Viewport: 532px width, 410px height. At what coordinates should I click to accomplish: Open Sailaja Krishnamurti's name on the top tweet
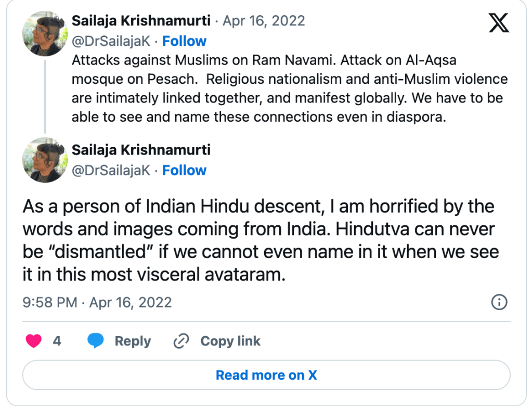click(x=141, y=21)
